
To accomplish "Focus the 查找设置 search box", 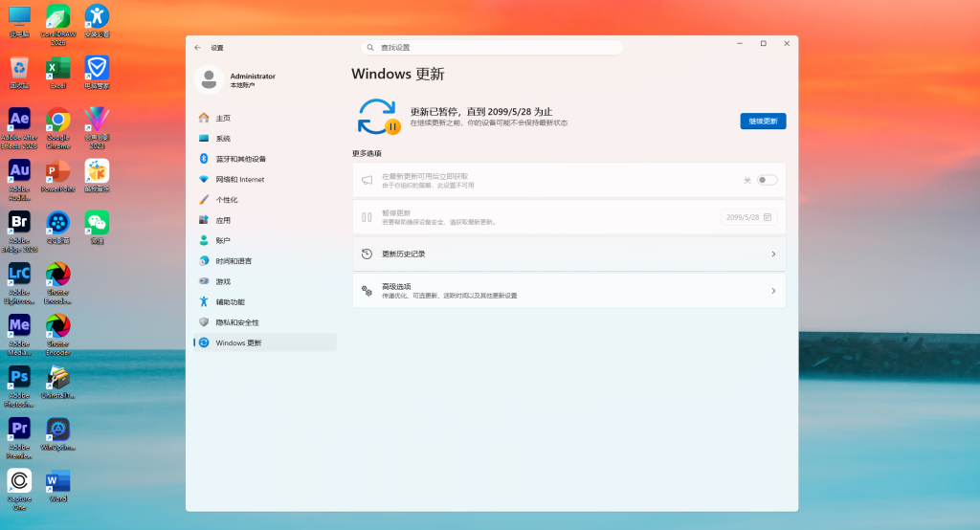I will 492,48.
